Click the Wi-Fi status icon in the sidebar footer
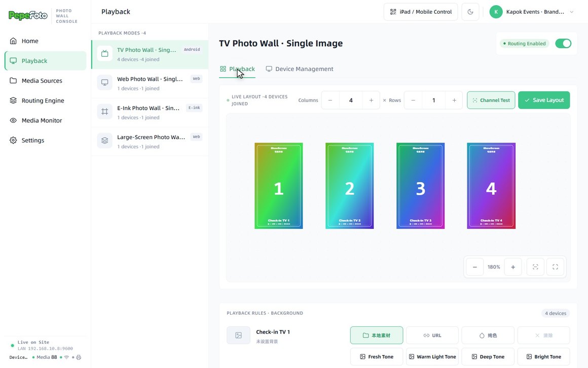 66,357
